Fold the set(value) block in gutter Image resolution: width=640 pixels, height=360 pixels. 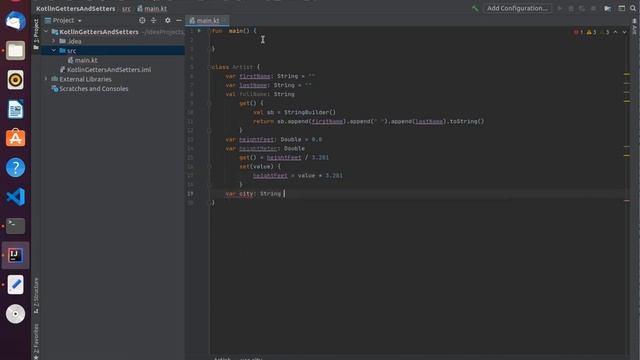click(x=209, y=167)
